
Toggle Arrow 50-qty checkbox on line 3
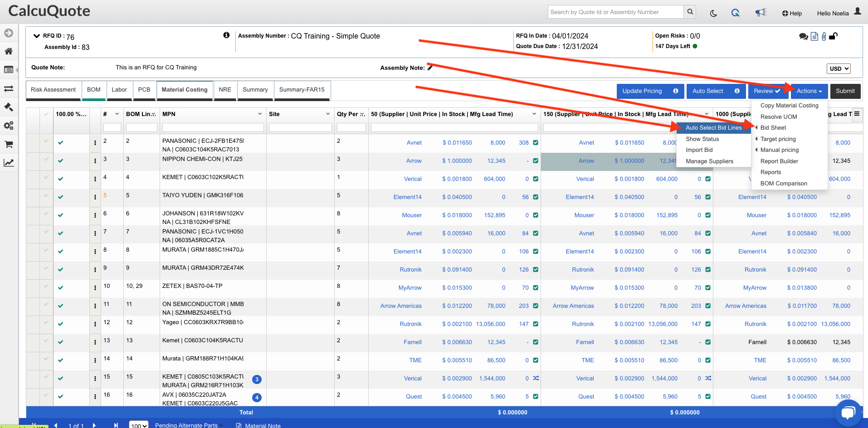(536, 160)
